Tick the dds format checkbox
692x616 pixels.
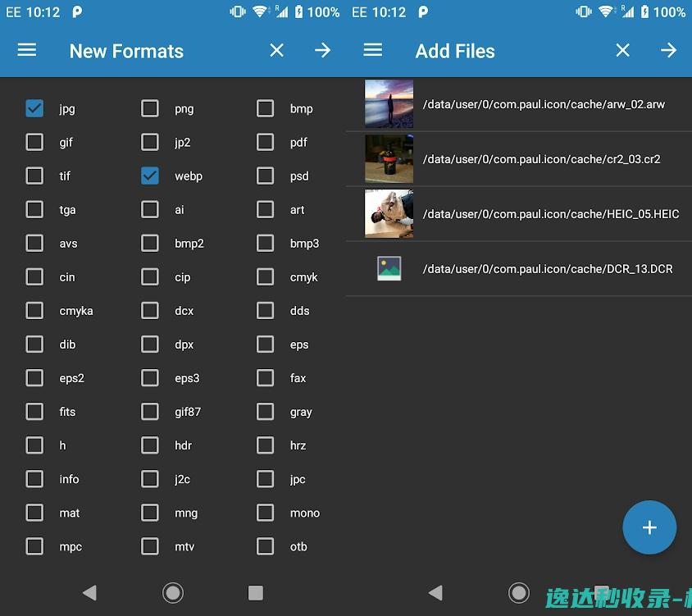tap(265, 310)
